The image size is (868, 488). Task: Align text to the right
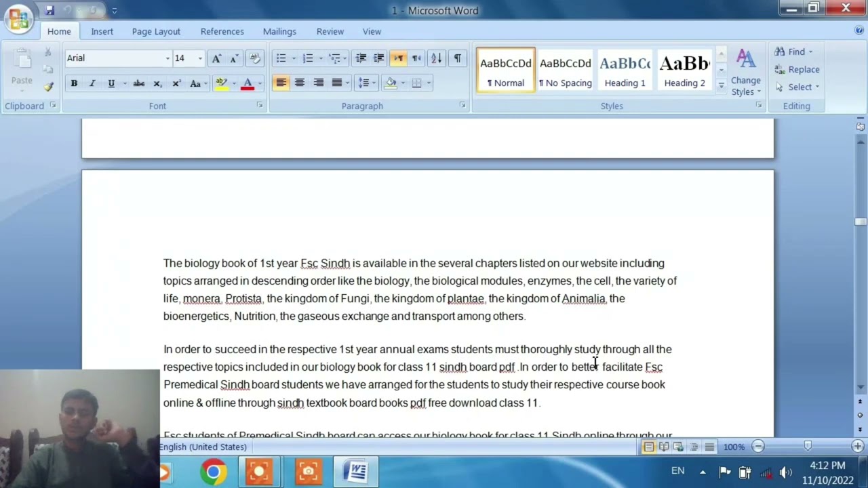click(318, 83)
